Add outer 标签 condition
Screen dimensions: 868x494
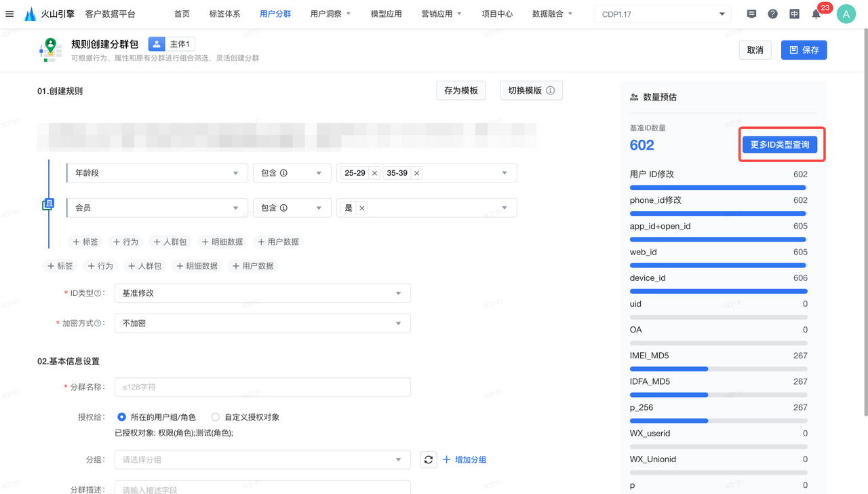(60, 266)
